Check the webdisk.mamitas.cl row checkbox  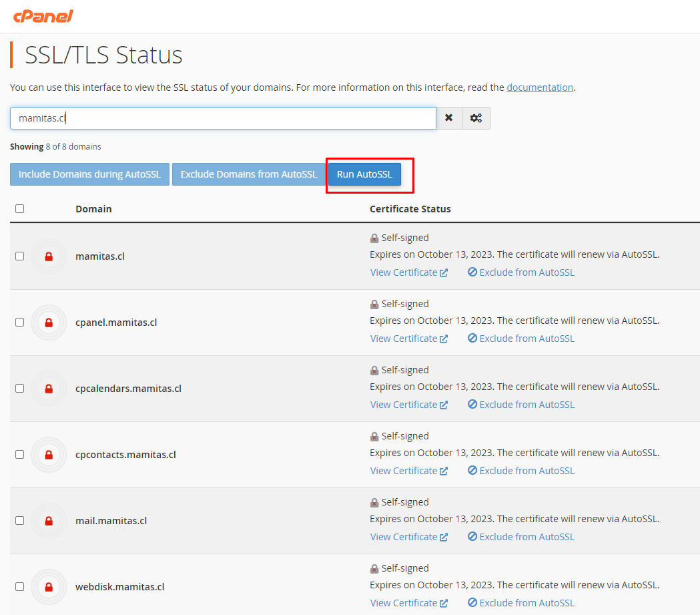click(x=19, y=586)
